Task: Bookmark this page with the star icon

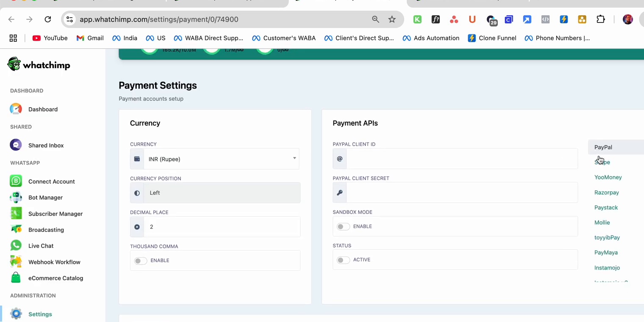Action: [392, 19]
